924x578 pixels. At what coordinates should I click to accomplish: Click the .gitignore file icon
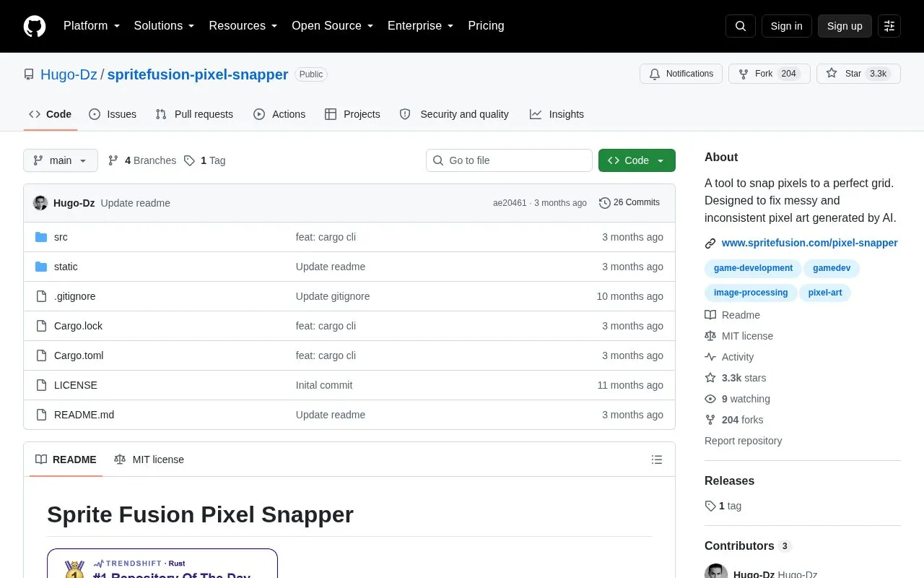(41, 296)
